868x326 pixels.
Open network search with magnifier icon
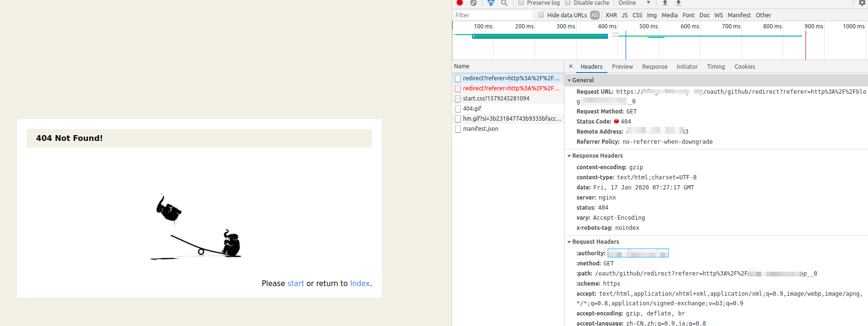click(x=504, y=3)
